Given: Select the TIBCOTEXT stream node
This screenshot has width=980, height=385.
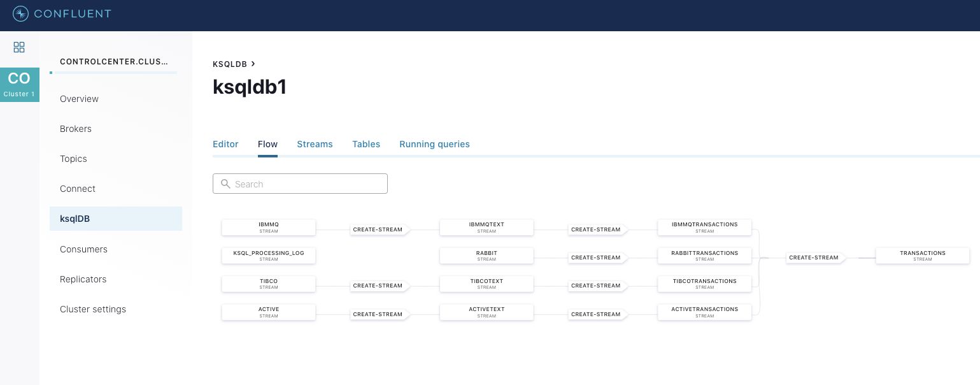Looking at the screenshot, I should click(486, 284).
